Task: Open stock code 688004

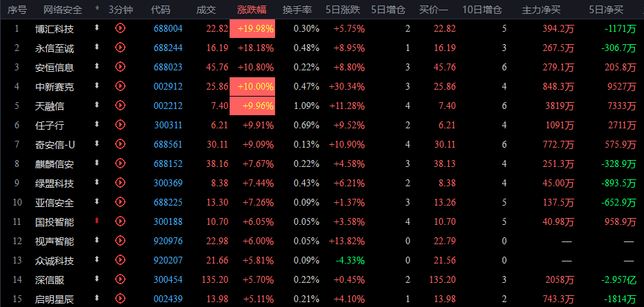Action: [168, 28]
